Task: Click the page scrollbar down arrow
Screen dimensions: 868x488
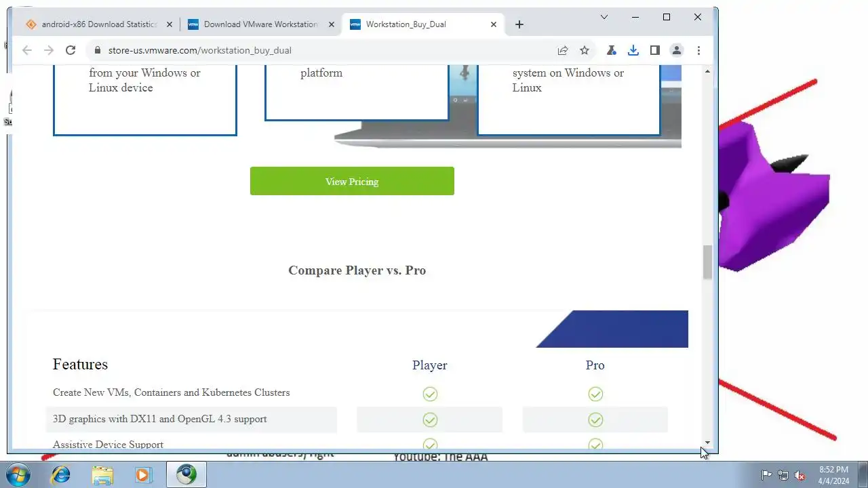Action: tap(707, 443)
